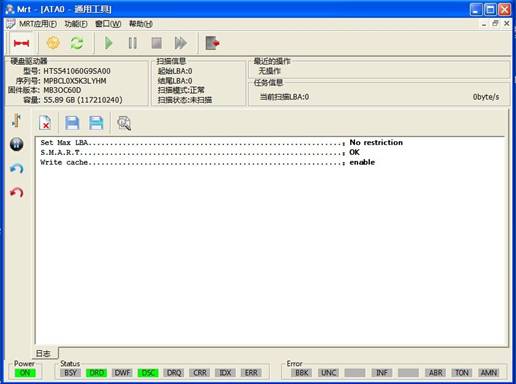Click serial number MPBCL0XSK3LYHM
The height and width of the screenshot is (384, 516).
click(75, 81)
